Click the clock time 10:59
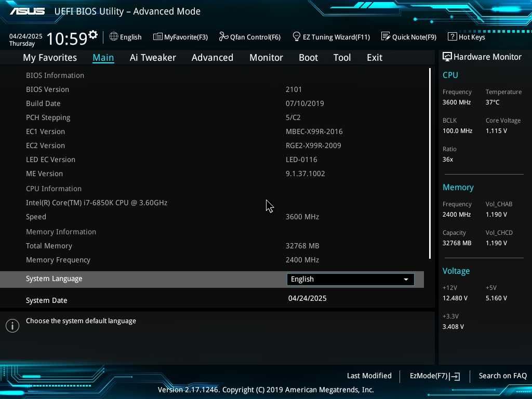Screen dimensions: 532x399 [x=67, y=38]
